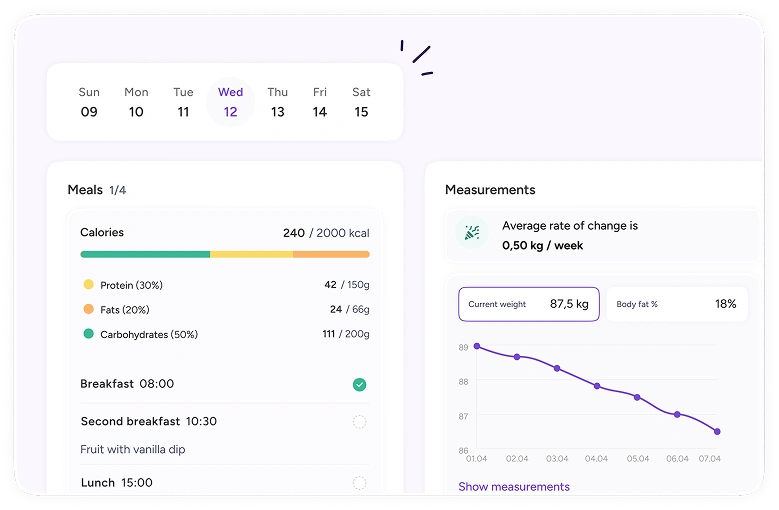Click the 0,50 kg / week rate text
The height and width of the screenshot is (510, 779).
(x=543, y=245)
